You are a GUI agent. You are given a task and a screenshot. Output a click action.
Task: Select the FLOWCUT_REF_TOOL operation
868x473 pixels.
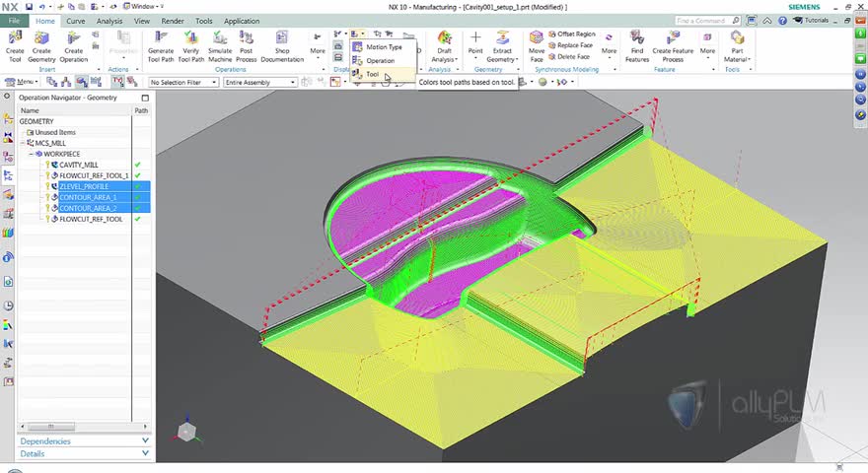(x=91, y=219)
